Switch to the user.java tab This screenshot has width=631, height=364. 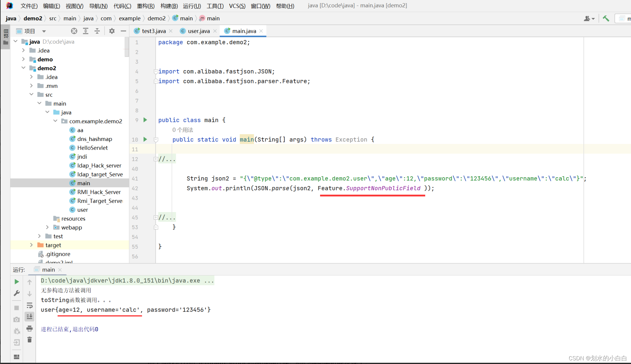[x=198, y=31]
